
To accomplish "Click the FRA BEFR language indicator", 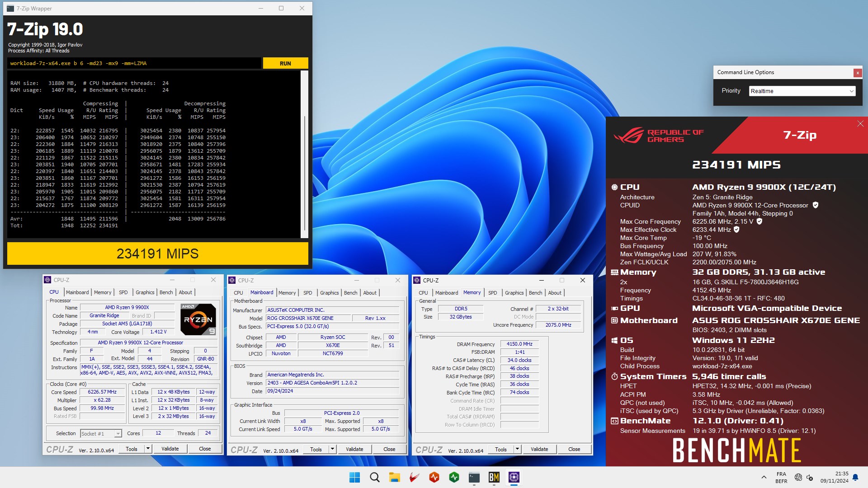I will 781,477.
